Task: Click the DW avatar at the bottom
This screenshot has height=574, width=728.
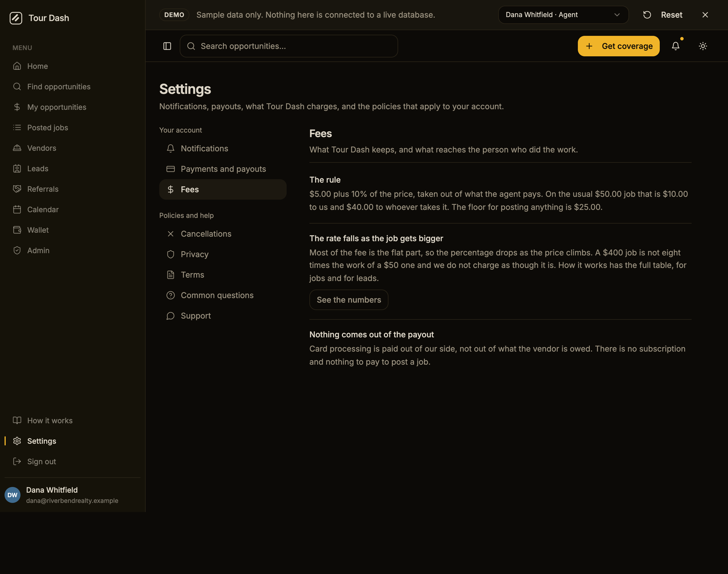Action: [x=13, y=495]
